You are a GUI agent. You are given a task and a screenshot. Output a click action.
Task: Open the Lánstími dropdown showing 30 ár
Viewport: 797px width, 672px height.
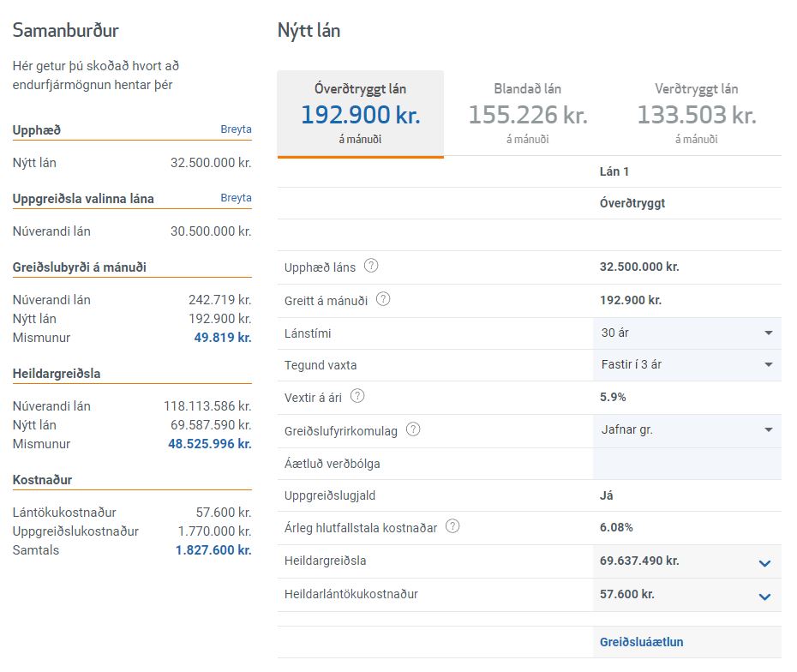tap(686, 333)
